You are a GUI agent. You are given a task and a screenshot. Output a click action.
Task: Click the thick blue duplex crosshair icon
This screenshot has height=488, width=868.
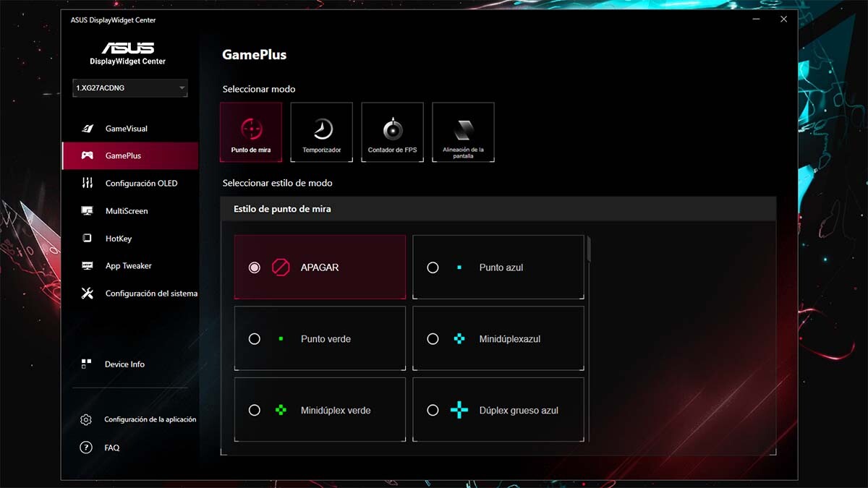tap(459, 410)
